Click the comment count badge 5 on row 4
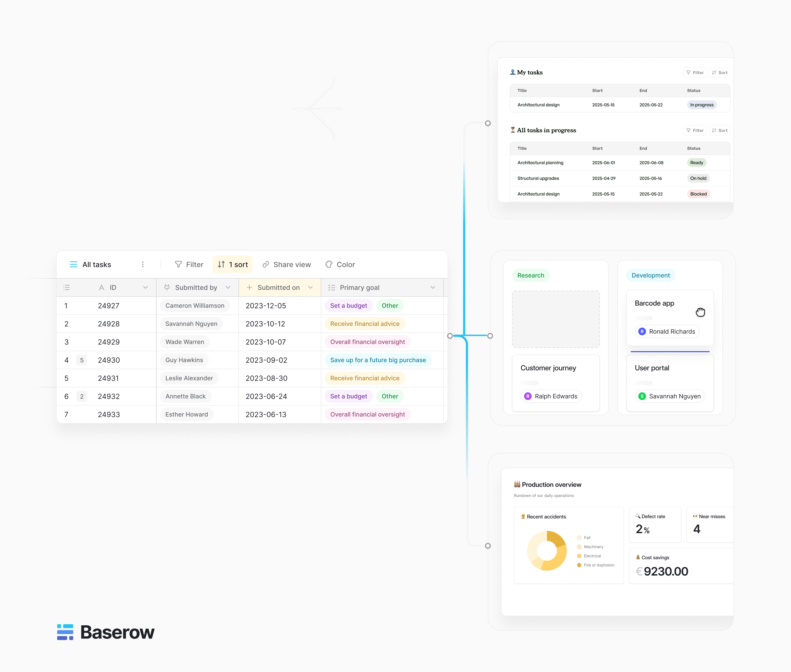 [x=82, y=360]
